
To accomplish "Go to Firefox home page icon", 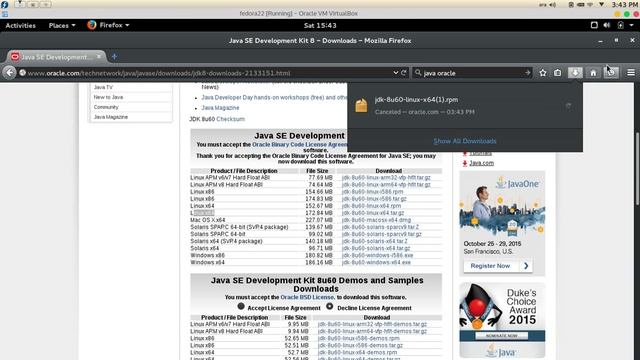I will click(593, 73).
